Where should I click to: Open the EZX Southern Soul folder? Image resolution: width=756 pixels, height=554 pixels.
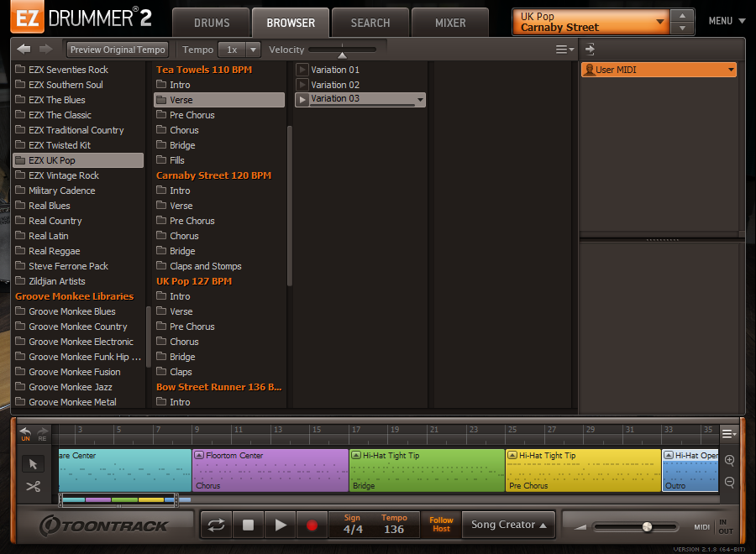click(78, 85)
